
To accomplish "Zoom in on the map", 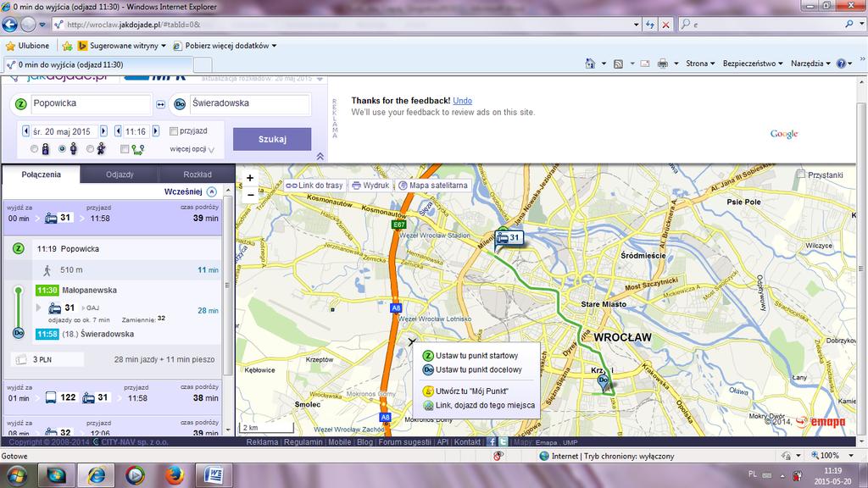I will point(250,178).
